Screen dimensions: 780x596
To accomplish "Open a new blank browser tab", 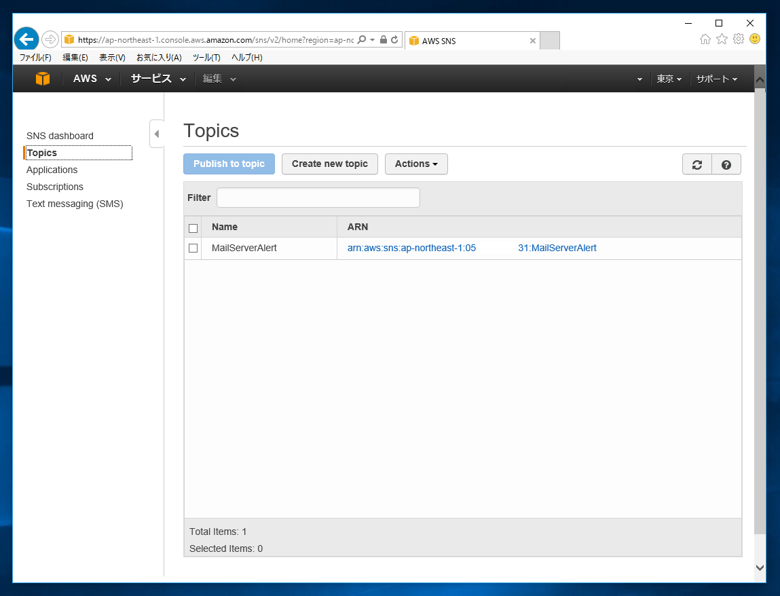I will pos(550,41).
